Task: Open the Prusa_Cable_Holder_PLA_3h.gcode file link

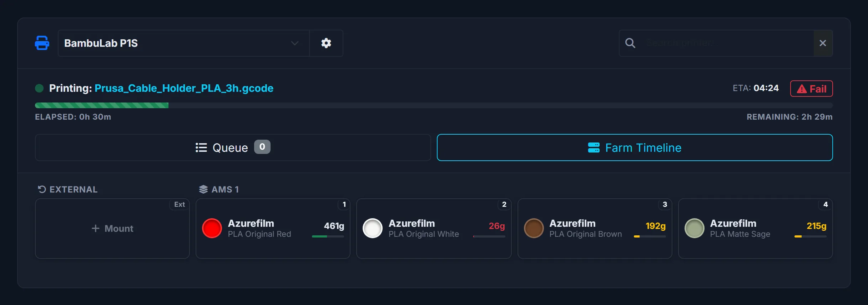Action: click(184, 88)
